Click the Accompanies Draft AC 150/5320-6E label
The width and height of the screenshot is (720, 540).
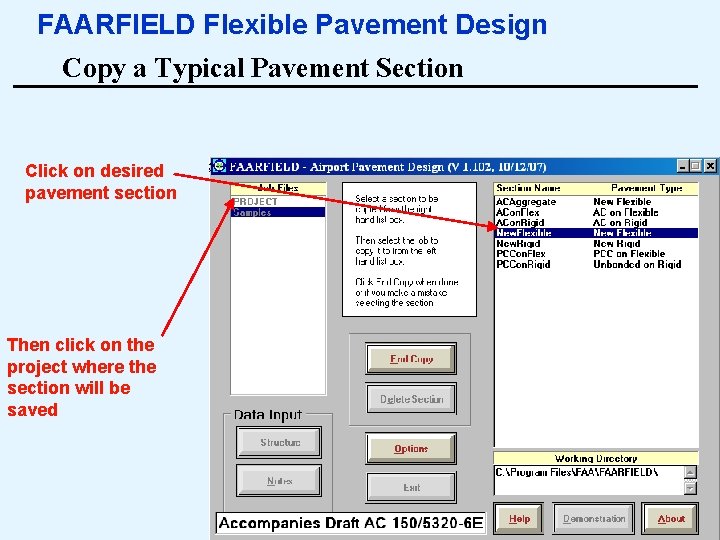(x=351, y=523)
